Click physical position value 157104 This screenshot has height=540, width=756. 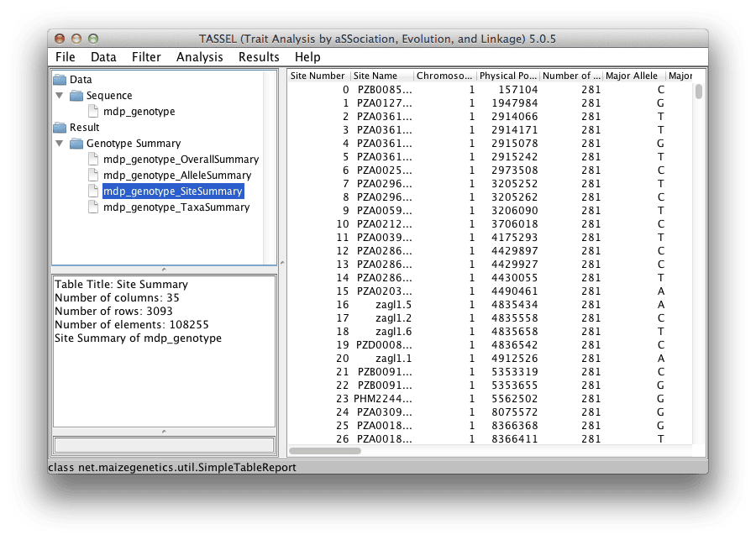pos(517,90)
